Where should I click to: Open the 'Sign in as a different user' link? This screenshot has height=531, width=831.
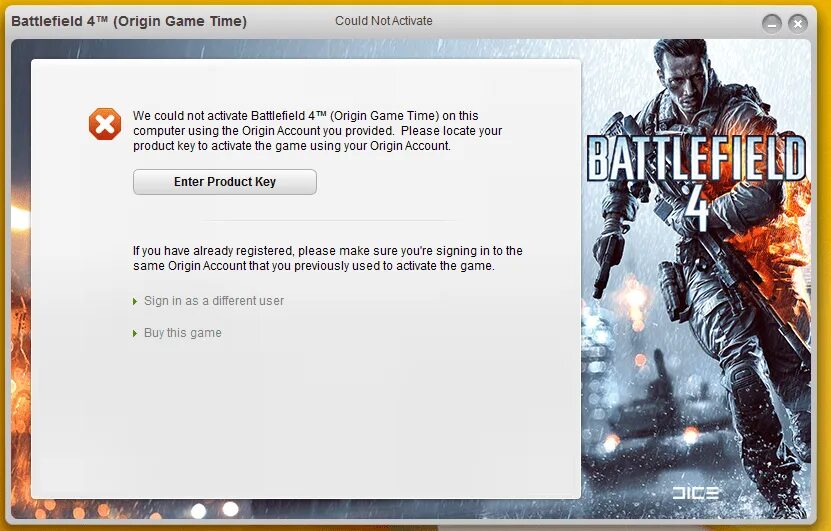(x=214, y=301)
